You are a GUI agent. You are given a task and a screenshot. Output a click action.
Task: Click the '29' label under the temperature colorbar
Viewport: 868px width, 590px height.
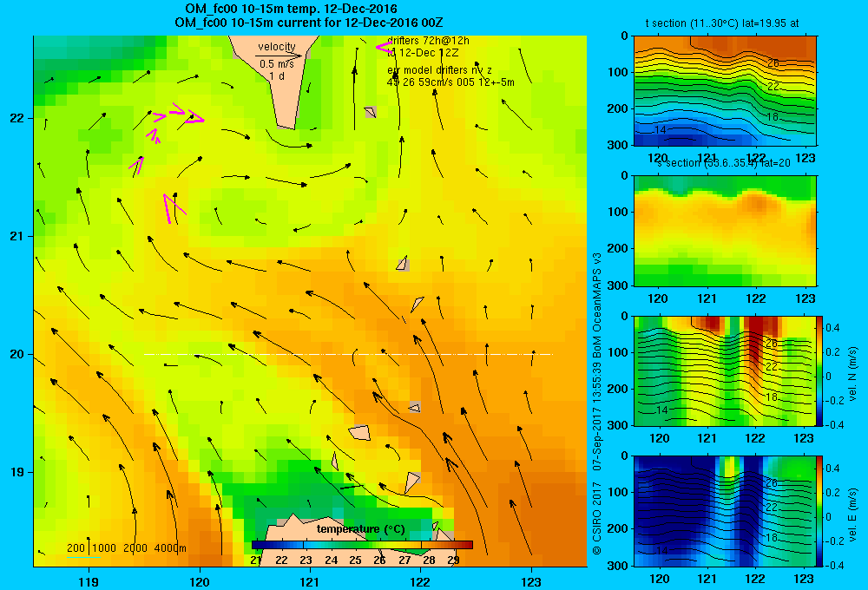tap(453, 560)
